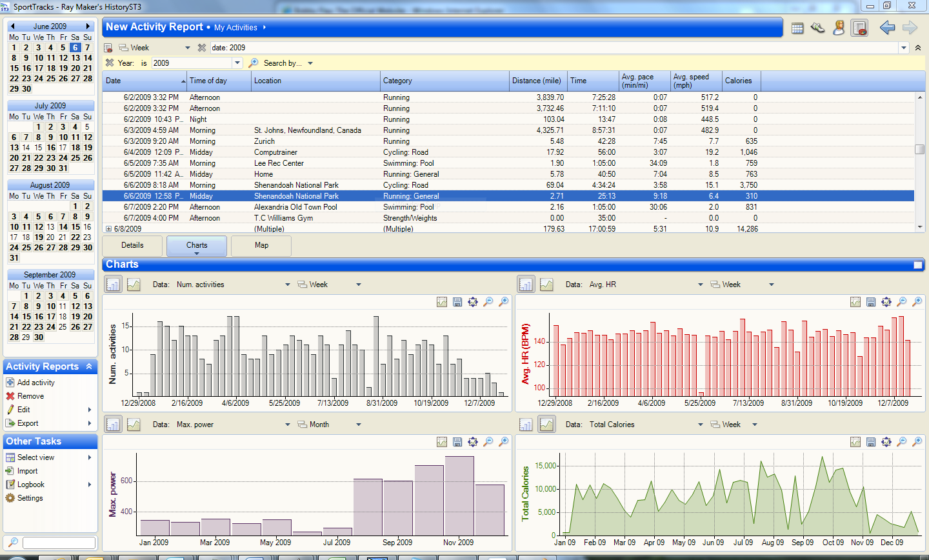Collapse the Activity Reports sidebar section
Image resolution: width=929 pixels, height=560 pixels.
click(x=89, y=366)
